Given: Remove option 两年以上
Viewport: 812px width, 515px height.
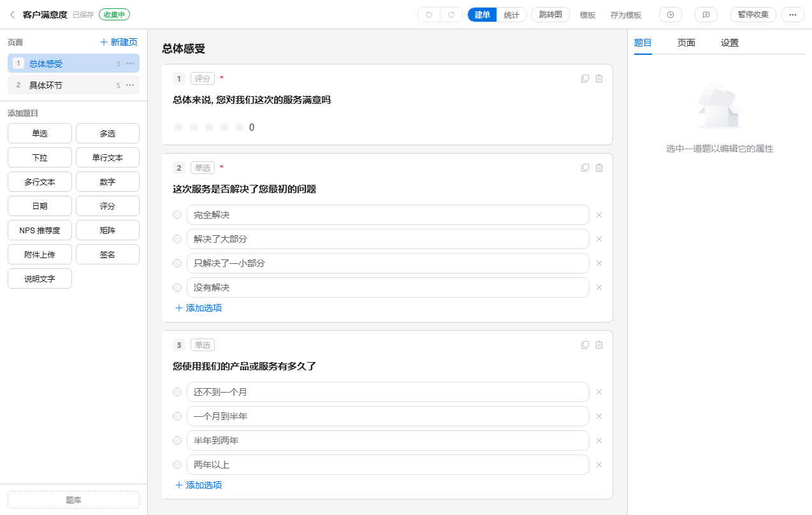Looking at the screenshot, I should [x=599, y=465].
